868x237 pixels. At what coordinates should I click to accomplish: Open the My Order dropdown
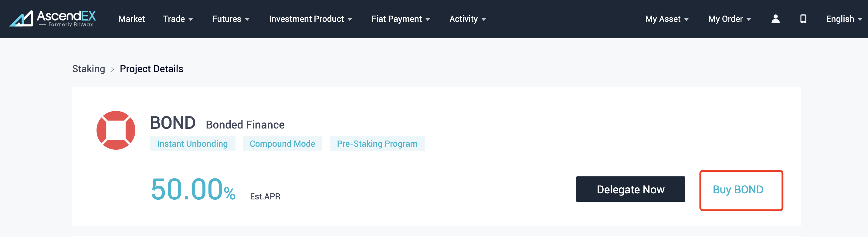pos(729,19)
